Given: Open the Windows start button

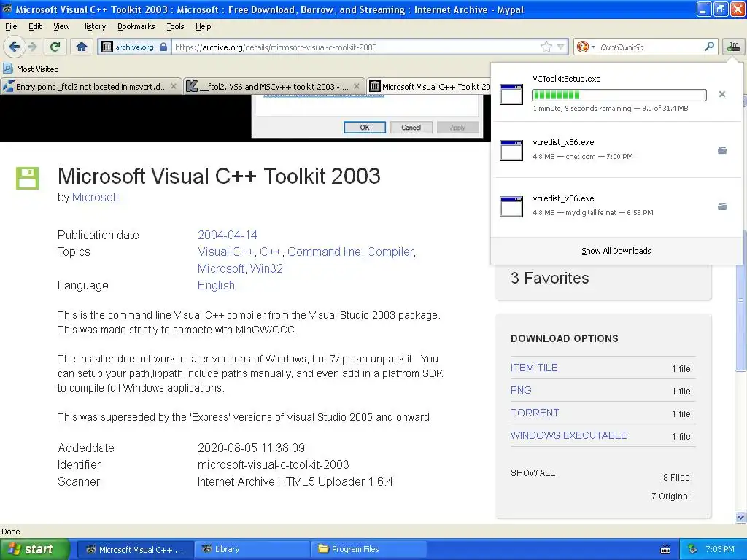Looking at the screenshot, I should click(x=34, y=549).
